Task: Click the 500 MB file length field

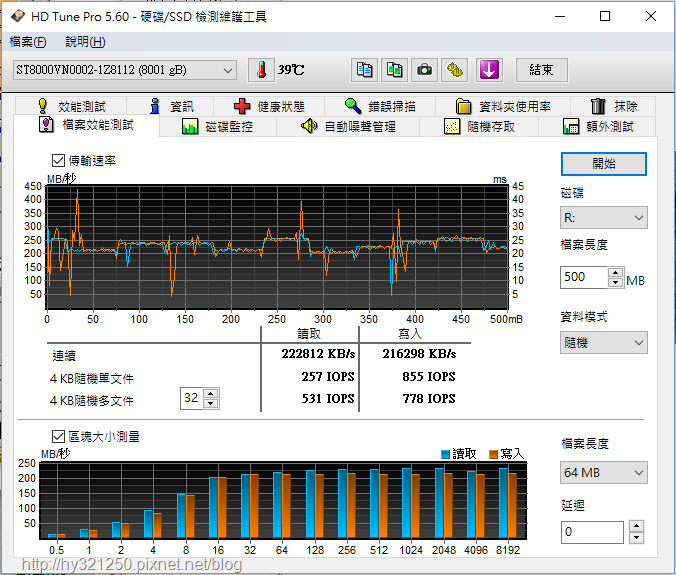Action: (584, 277)
